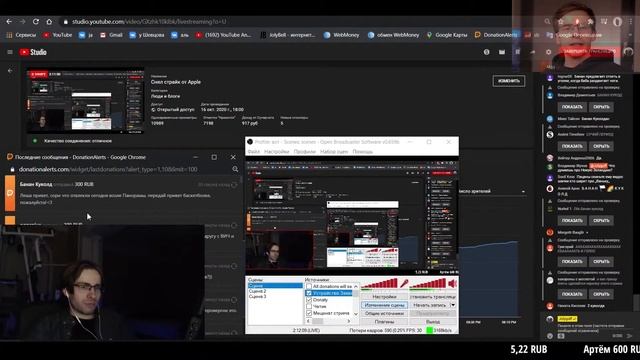The height and width of the screenshot is (360, 640).
Task: Open the YouTube Studio hamburger menu
Action: coord(10,52)
